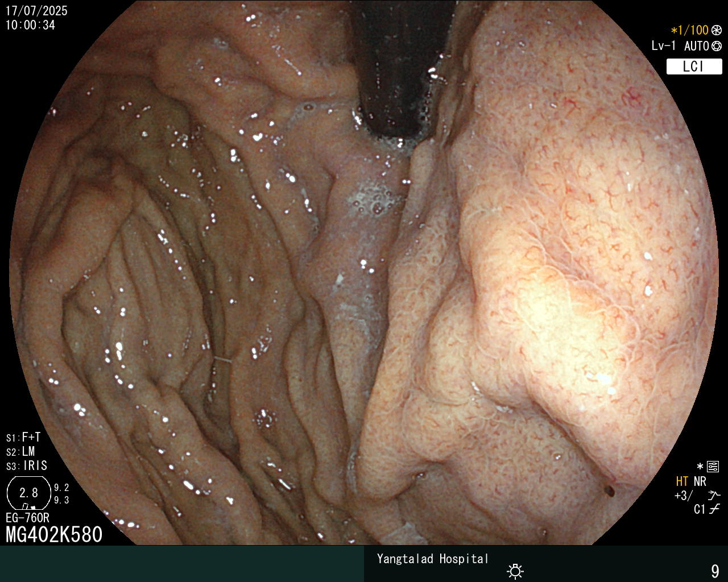This screenshot has height=582, width=728.
Task: Click the NR noise reduction label
Action: 700,482
